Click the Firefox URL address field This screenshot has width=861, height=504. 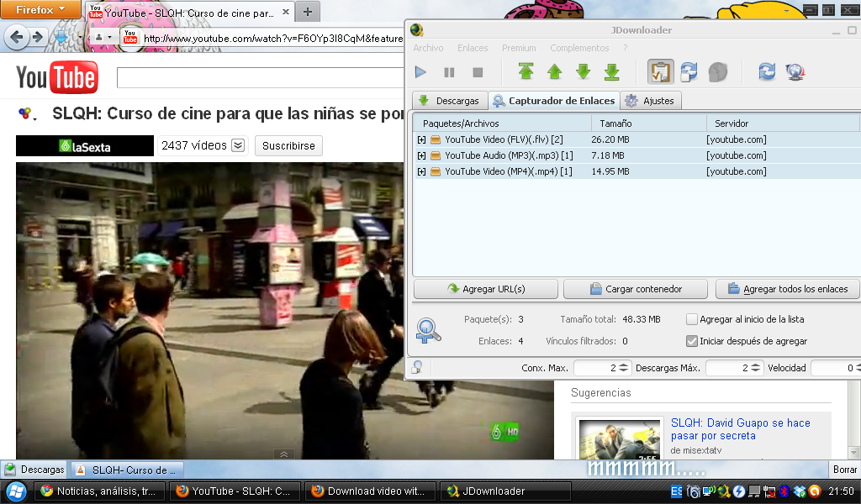pos(273,38)
